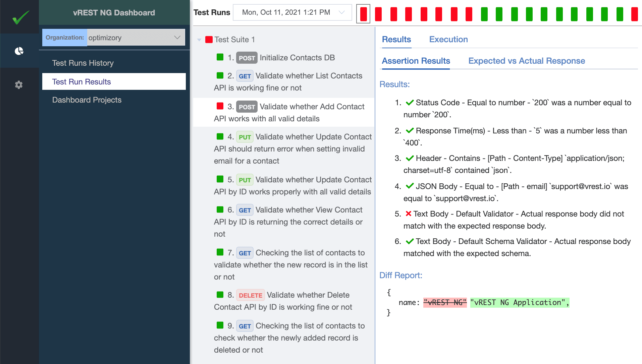Select test 4 Update Contact invalid email
This screenshot has height=364, width=642.
[284, 149]
